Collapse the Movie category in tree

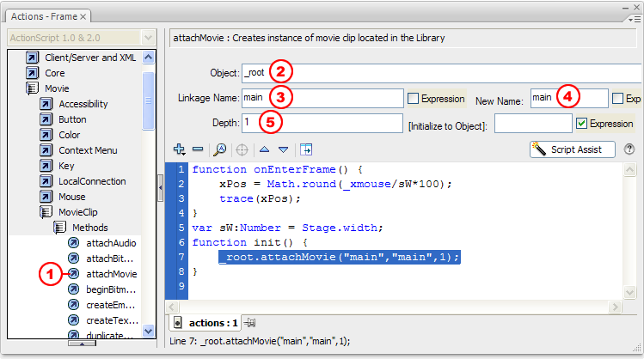(32, 88)
